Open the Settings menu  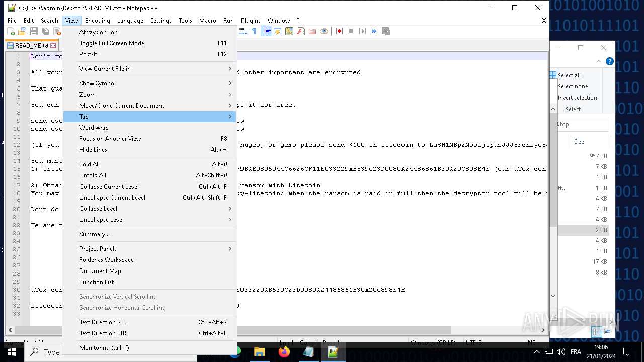click(x=160, y=21)
